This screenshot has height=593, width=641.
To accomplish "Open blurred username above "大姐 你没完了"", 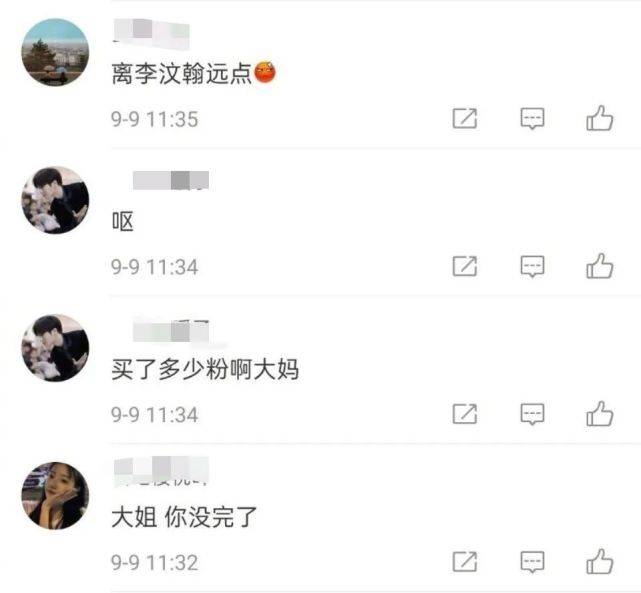I will point(161,472).
